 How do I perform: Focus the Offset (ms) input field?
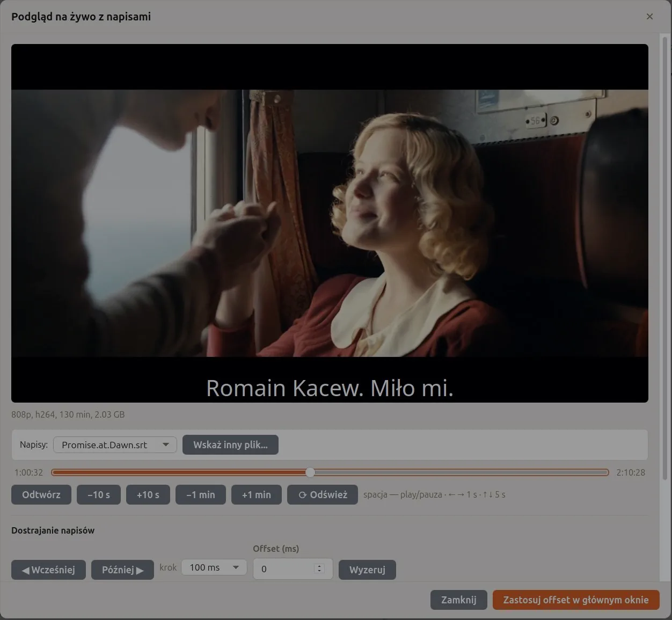(293, 569)
